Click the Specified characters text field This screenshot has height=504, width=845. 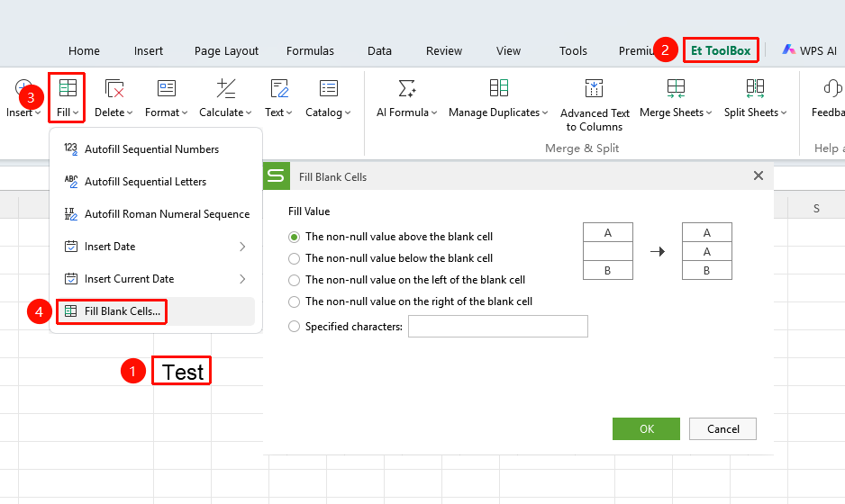coord(498,327)
